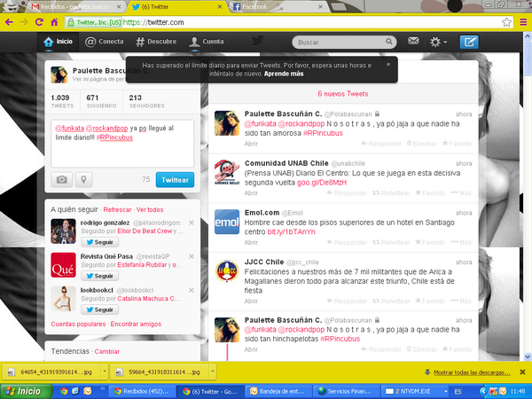Click Ver todos in A quién seguir
Screen dimensions: 532x399
coord(150,209)
